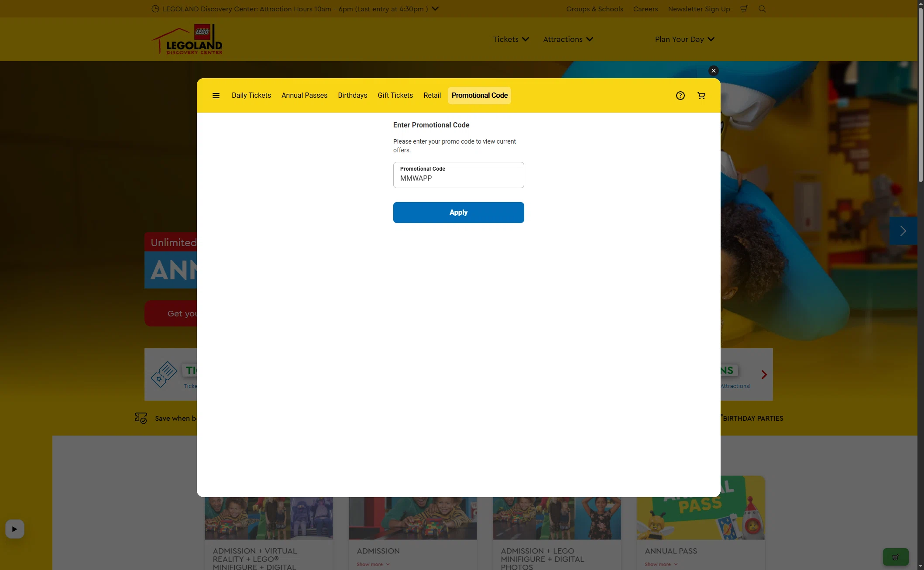The width and height of the screenshot is (924, 570).
Task: Switch to the Daily Tickets tab
Action: coord(251,96)
